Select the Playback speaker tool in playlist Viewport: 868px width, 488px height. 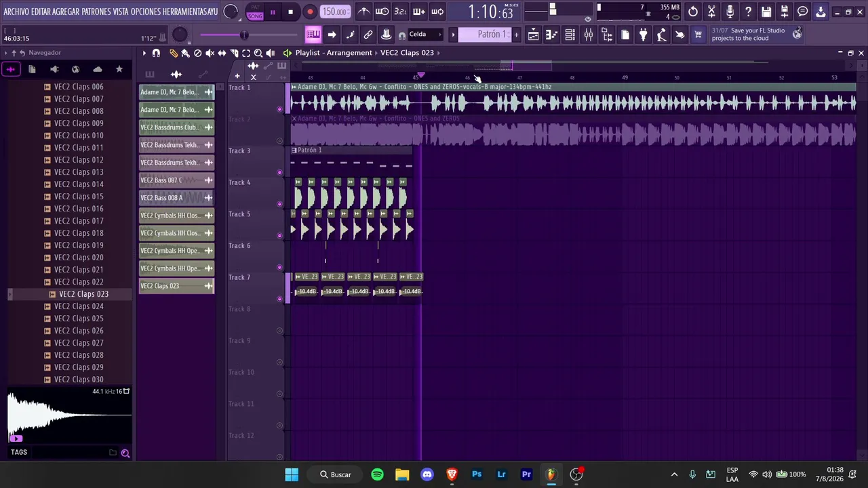271,53
